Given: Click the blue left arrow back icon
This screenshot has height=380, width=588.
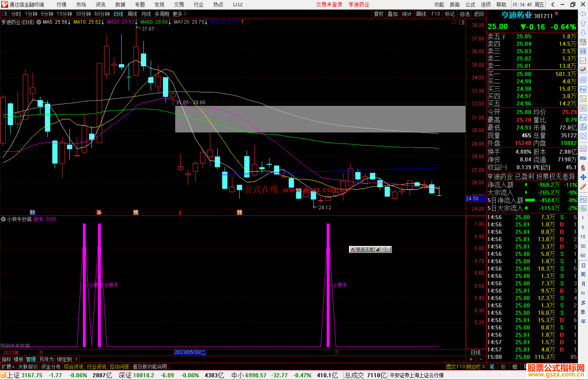Looking at the screenshot, I should click(x=583, y=14).
